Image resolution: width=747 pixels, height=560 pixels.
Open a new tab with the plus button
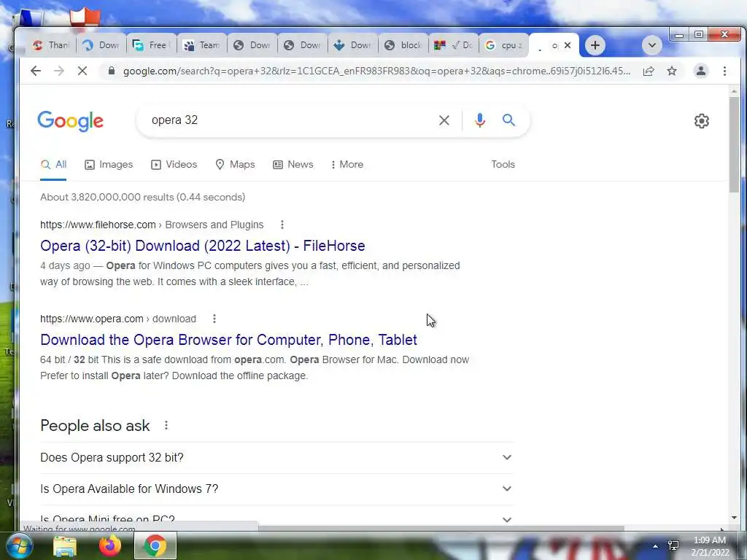[x=595, y=45]
